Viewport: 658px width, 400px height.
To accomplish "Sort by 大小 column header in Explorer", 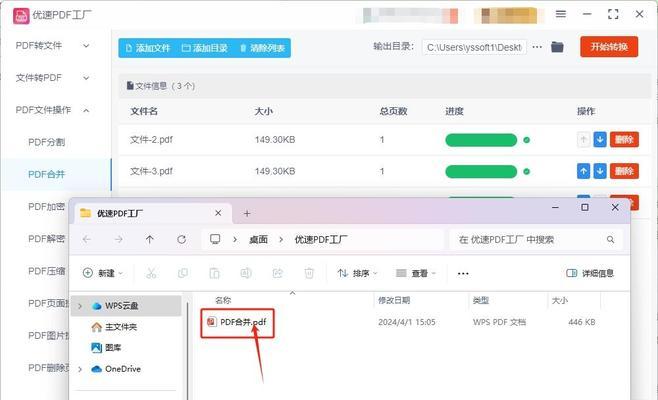I will [559, 300].
